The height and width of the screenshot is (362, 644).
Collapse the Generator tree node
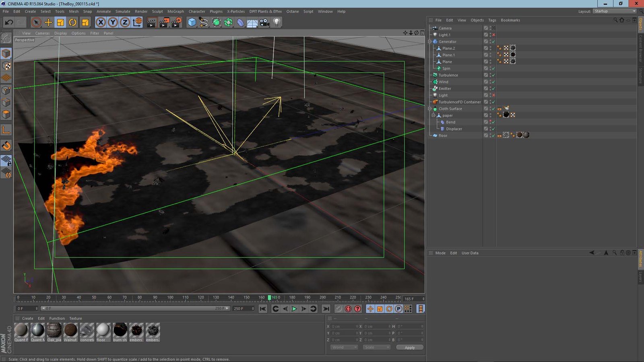click(429, 41)
